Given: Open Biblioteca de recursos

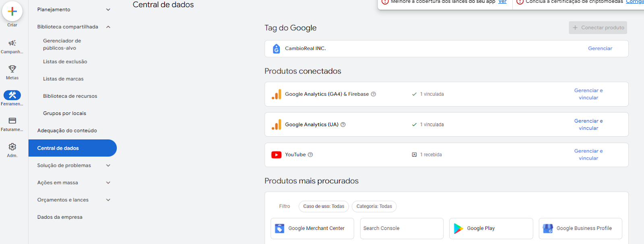Looking at the screenshot, I should (70, 96).
